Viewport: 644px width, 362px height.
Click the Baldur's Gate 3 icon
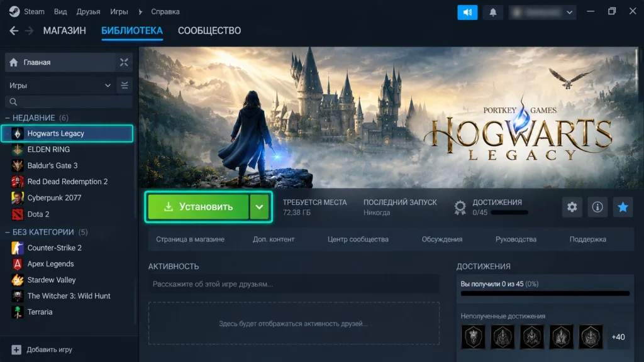coord(17,165)
